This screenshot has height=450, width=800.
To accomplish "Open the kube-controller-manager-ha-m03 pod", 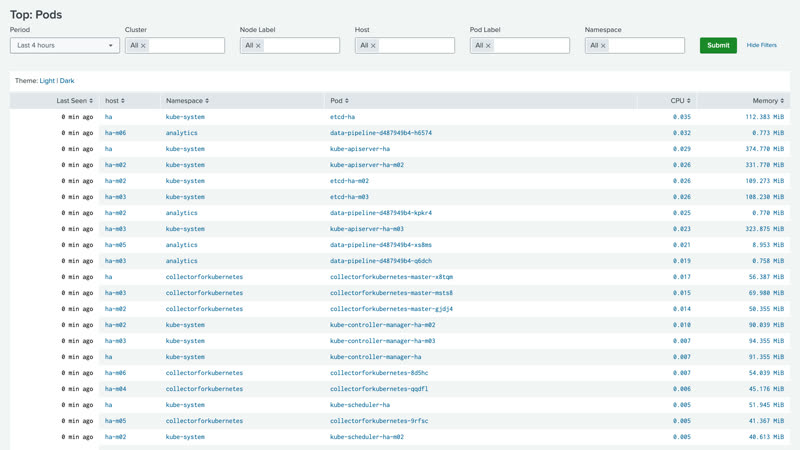I will [383, 341].
